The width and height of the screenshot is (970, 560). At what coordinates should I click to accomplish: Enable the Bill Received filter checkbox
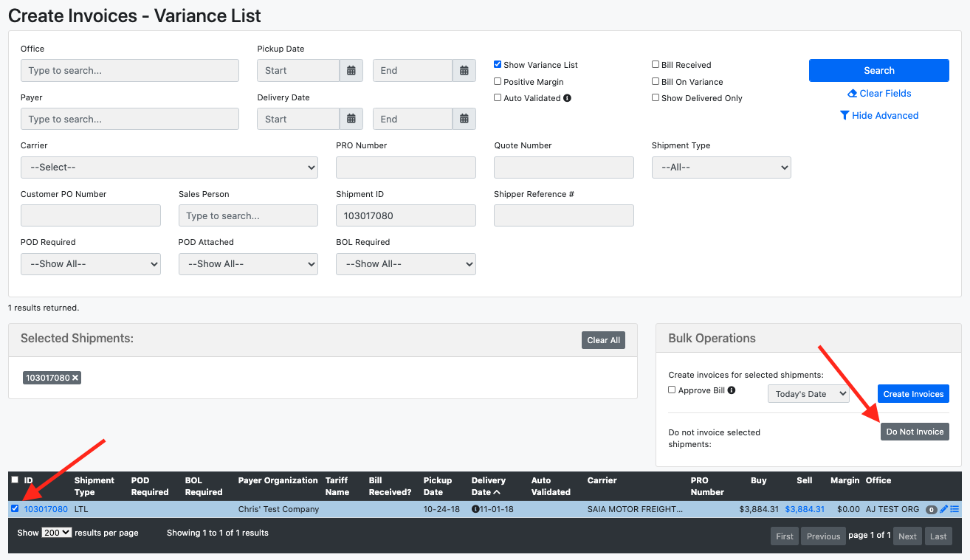655,65
